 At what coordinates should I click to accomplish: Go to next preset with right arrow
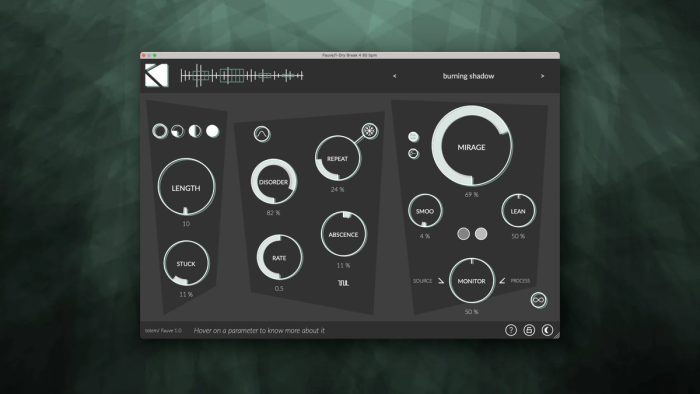[x=542, y=76]
